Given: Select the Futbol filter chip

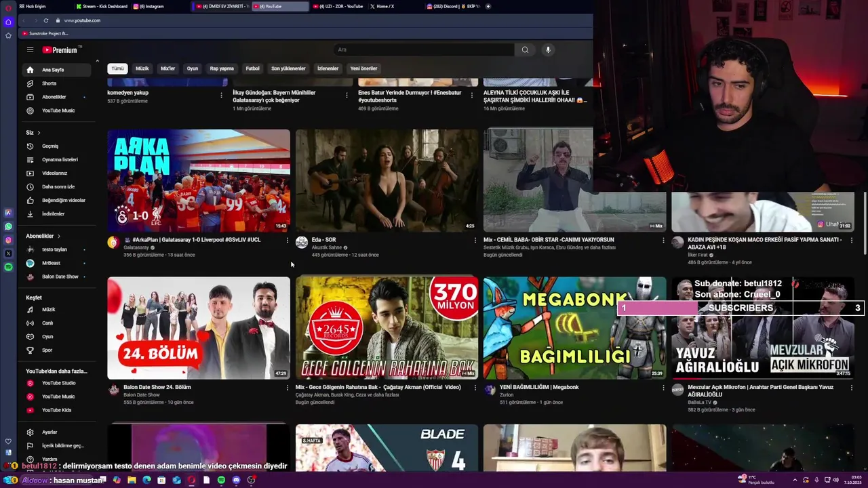Looking at the screenshot, I should point(252,68).
